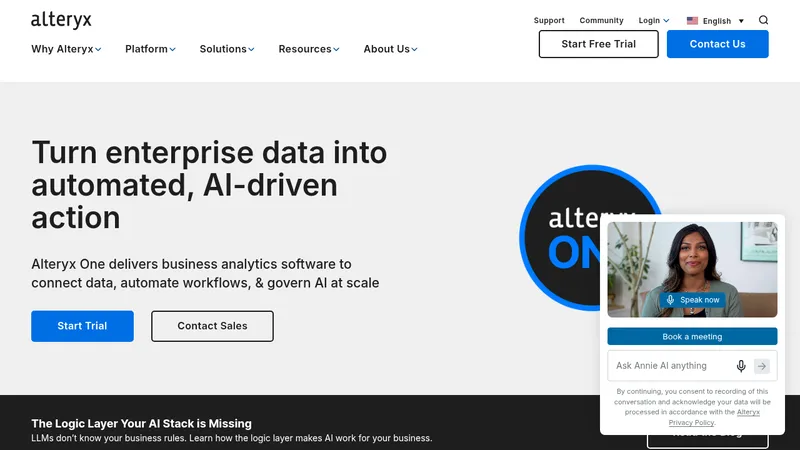Expand the Solutions menu
This screenshot has height=450, width=800.
[227, 49]
